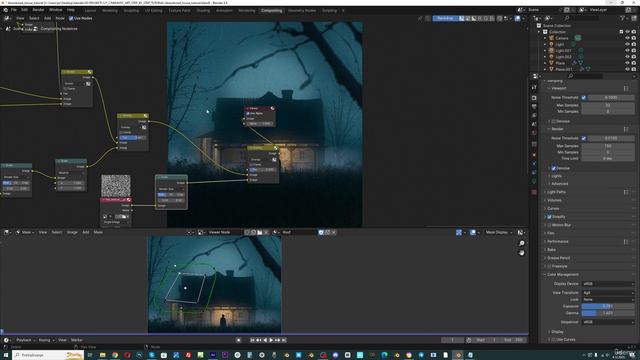
Task: Switch to the Shading workspace tab
Action: (203, 10)
